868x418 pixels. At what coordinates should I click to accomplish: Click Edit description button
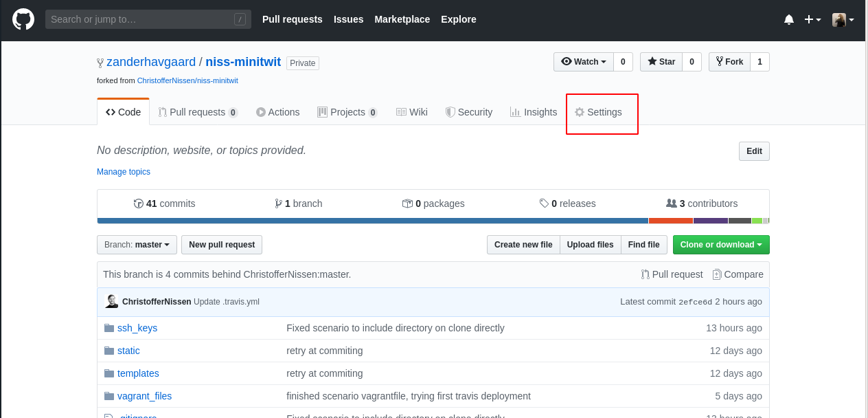(x=754, y=151)
